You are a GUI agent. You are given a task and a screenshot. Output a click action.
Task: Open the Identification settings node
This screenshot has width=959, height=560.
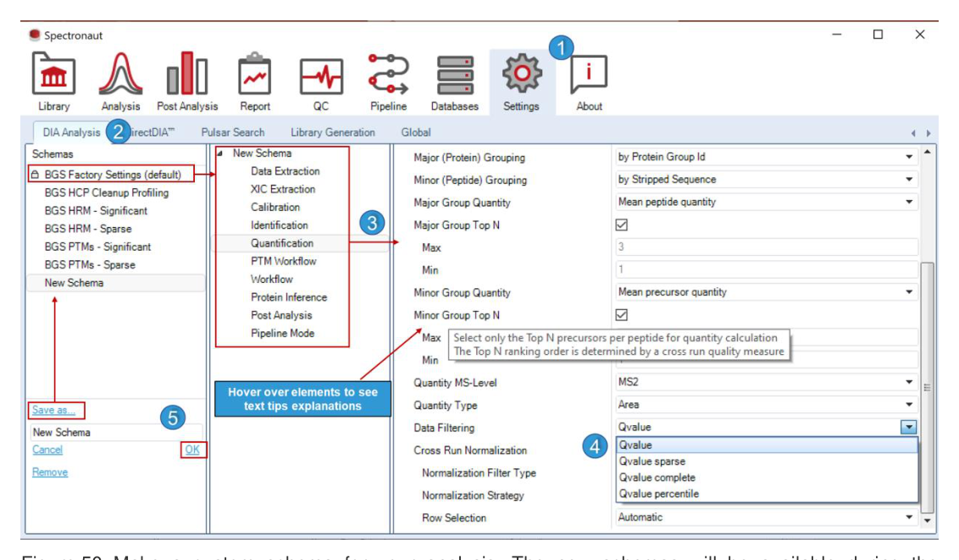pos(280,225)
